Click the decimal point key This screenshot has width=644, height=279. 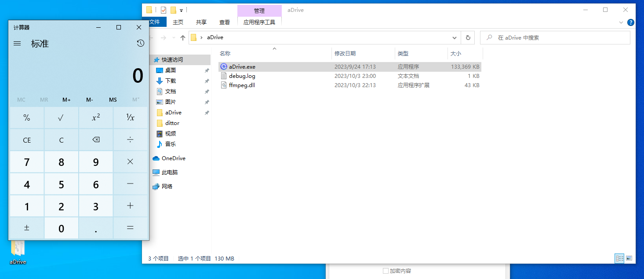point(96,228)
